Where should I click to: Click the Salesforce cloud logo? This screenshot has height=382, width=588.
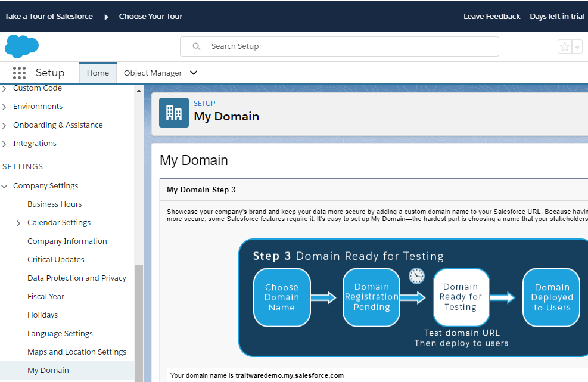click(x=21, y=46)
